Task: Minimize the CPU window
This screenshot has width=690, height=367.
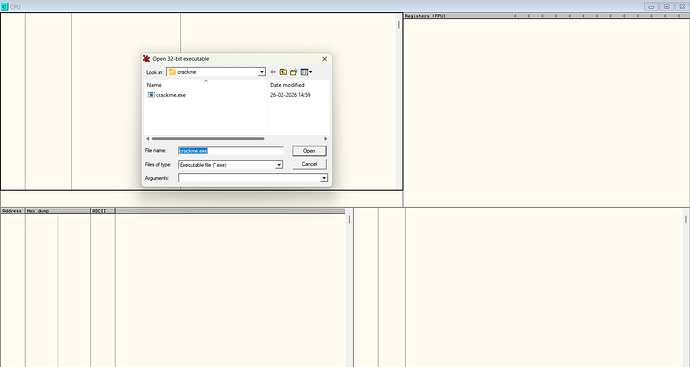Action: (651, 7)
